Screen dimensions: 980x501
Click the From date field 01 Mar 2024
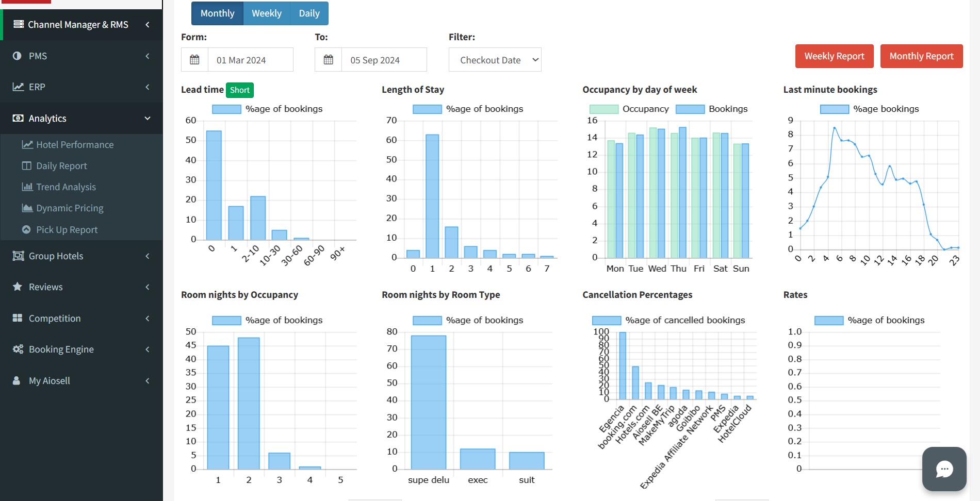pyautogui.click(x=251, y=60)
